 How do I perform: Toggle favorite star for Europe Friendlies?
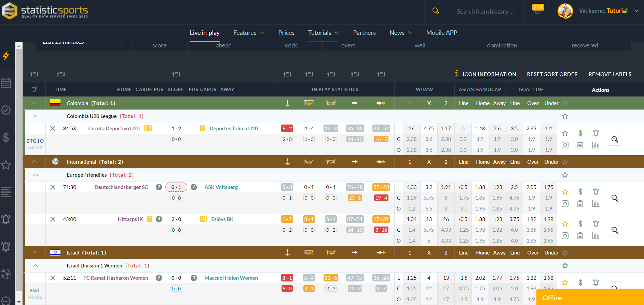tap(565, 175)
